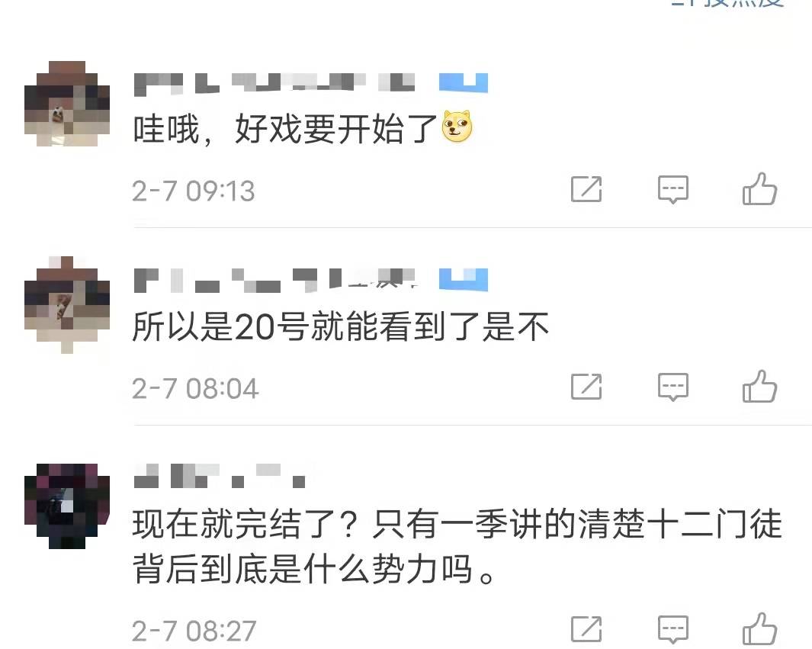This screenshot has width=812, height=649.
Task: Open third commenter's blurred username
Action: [x=220, y=476]
